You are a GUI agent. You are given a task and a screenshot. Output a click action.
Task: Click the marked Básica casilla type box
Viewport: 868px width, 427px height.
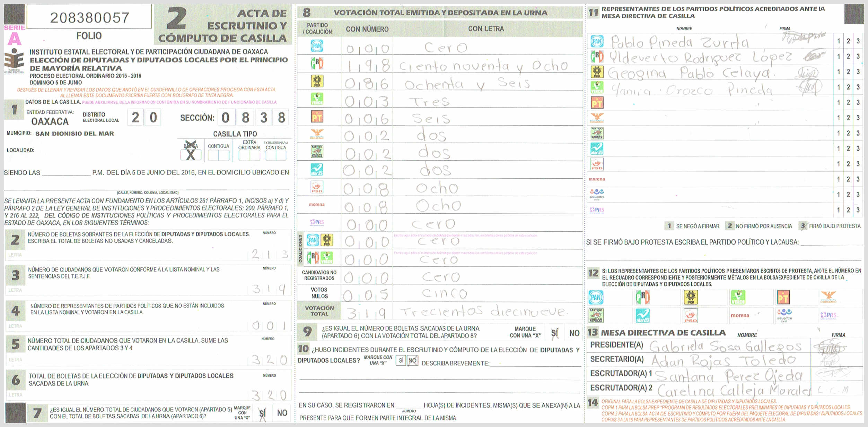point(191,154)
